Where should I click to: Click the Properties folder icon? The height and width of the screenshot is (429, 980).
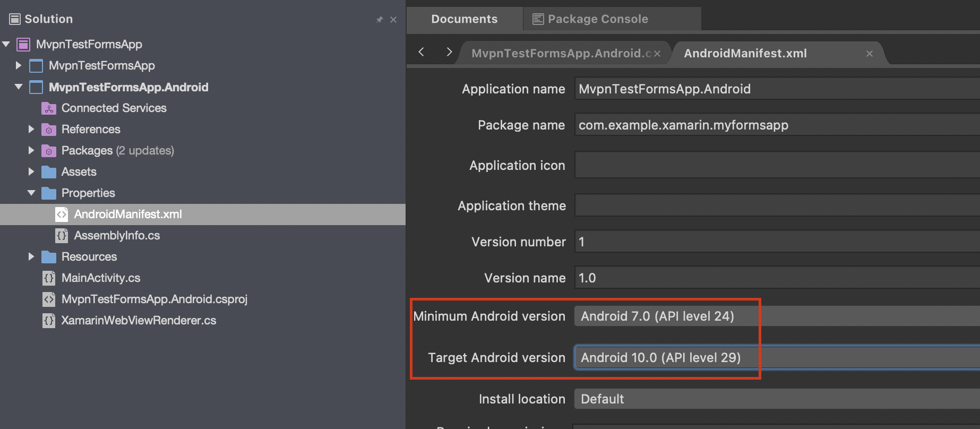coord(49,193)
